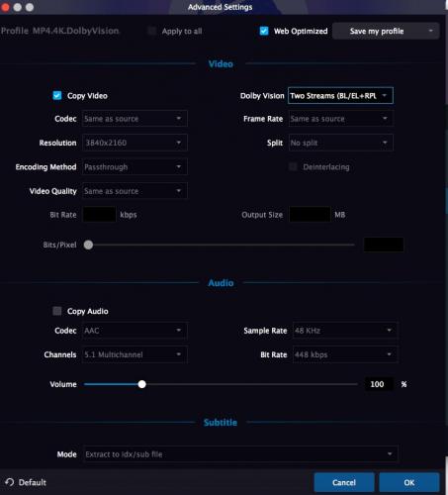Open the Subtitle Mode dropdown
This screenshot has height=495, width=448.
[x=240, y=454]
